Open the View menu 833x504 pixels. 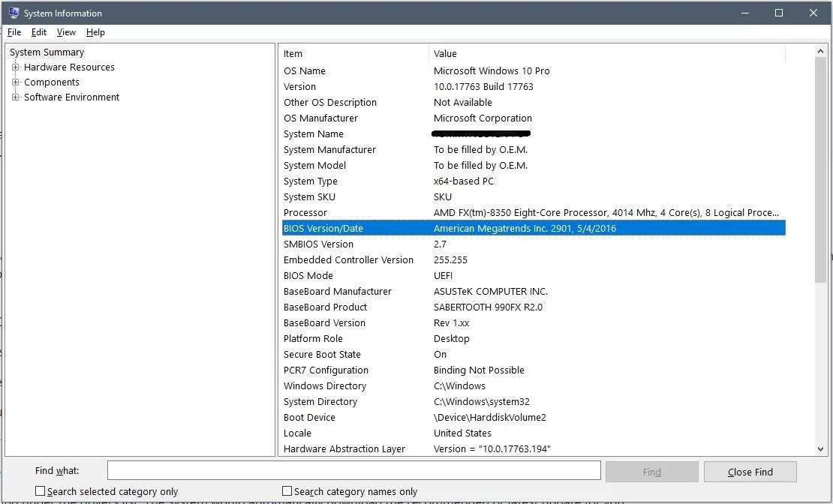pos(66,32)
